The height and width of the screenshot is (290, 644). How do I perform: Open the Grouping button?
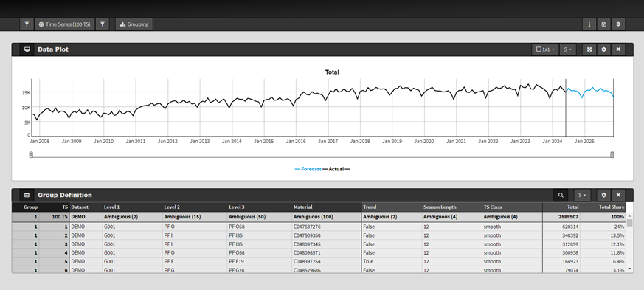coord(134,24)
